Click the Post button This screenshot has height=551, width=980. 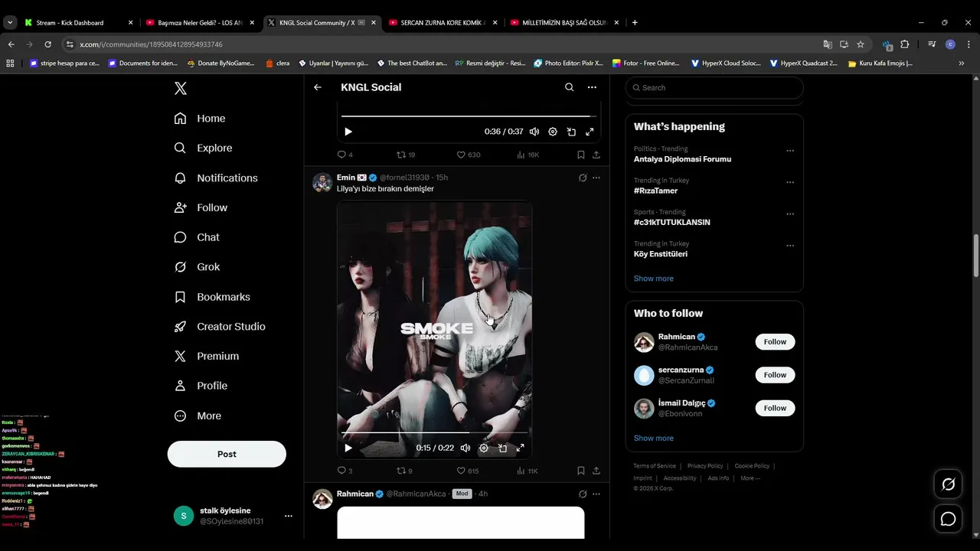[227, 454]
